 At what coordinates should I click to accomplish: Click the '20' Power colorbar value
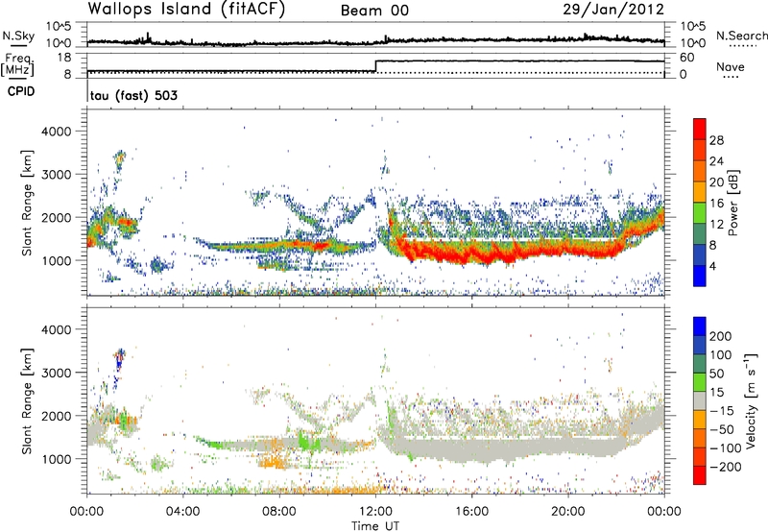click(716, 182)
